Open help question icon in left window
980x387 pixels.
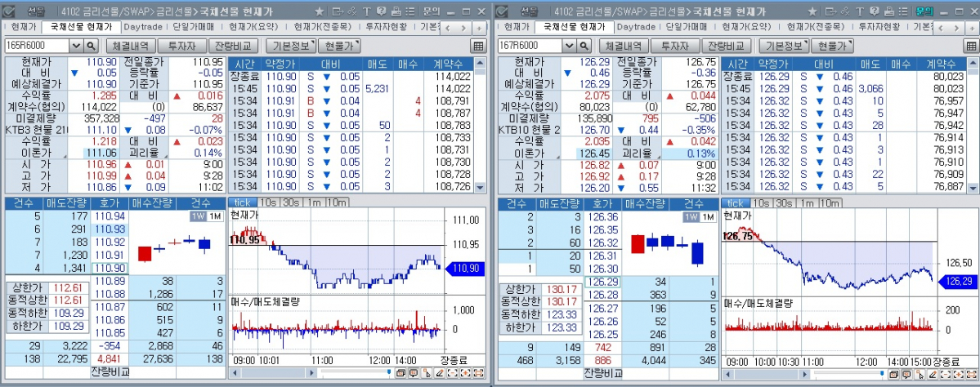tap(381, 11)
